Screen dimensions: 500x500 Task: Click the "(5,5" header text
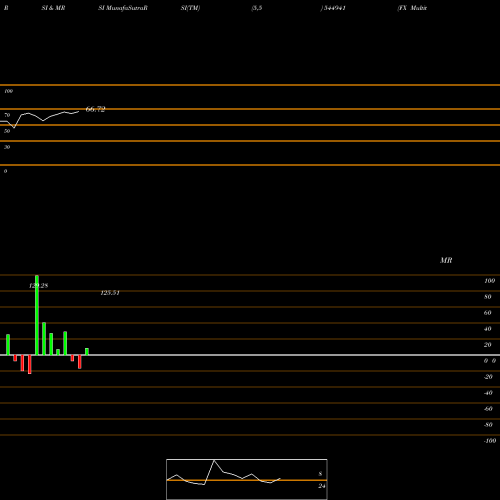pyautogui.click(x=257, y=8)
